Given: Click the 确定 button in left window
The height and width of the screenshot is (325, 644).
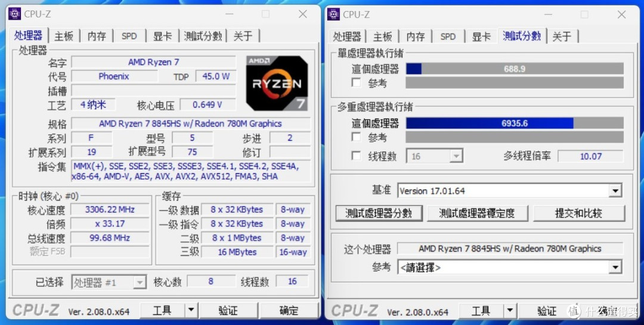Looking at the screenshot, I should (289, 311).
